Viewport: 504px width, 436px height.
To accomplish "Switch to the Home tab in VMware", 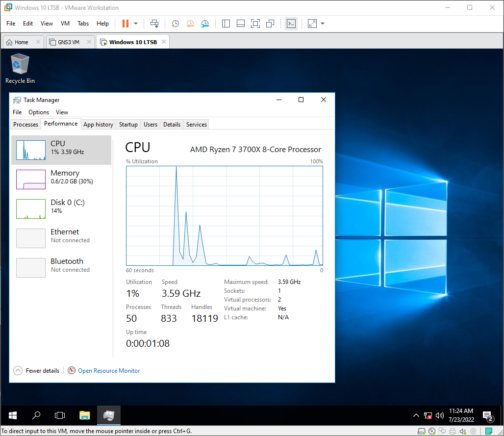I will 21,42.
